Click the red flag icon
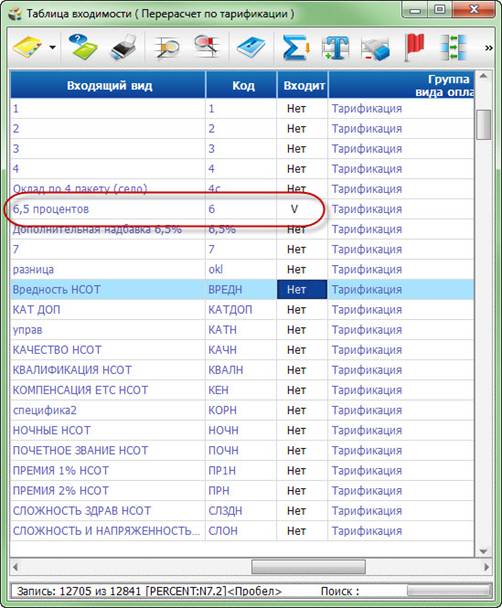 (415, 48)
